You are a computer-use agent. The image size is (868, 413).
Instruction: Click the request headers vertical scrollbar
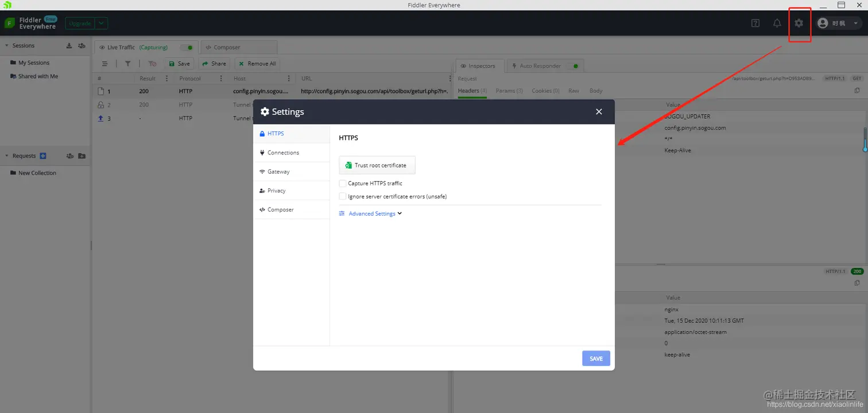point(865,139)
